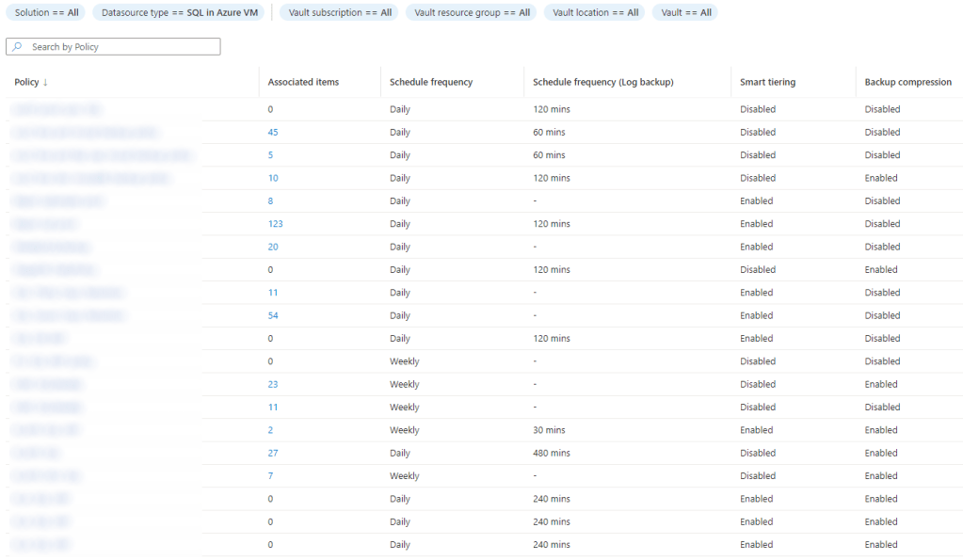Open the 45 associated items link
The width and height of the screenshot is (963, 560).
[x=273, y=133]
